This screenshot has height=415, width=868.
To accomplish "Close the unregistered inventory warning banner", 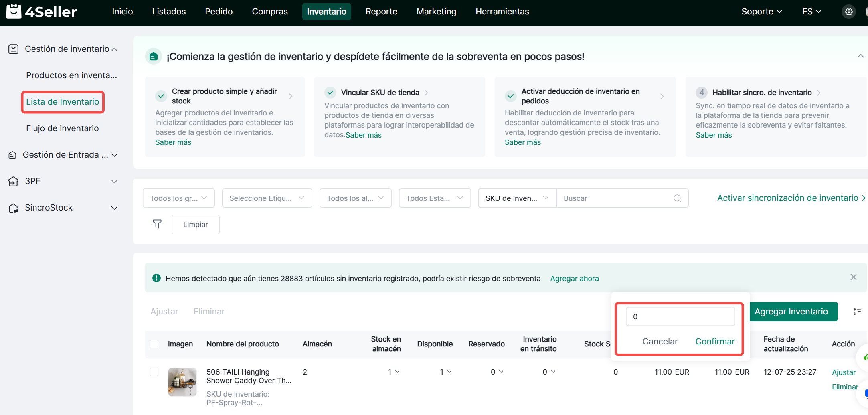I will point(854,277).
